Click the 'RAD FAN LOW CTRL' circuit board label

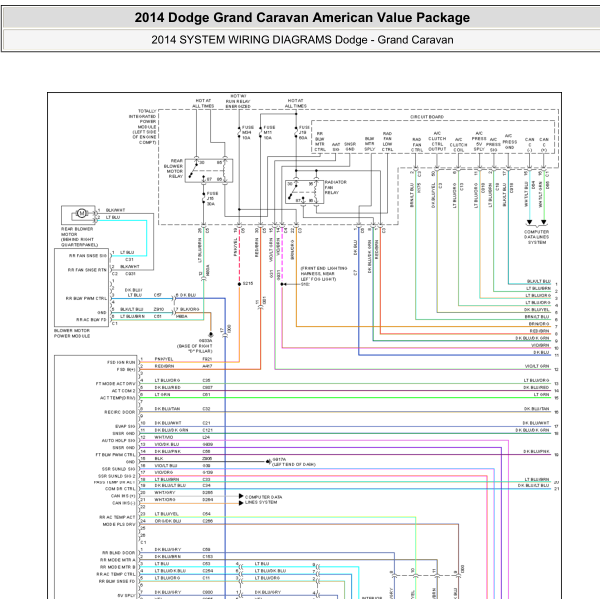pyautogui.click(x=387, y=142)
